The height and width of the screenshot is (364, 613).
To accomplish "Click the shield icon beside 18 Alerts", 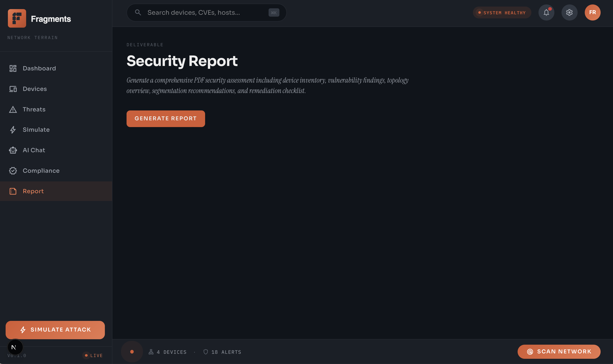I will tap(206, 352).
